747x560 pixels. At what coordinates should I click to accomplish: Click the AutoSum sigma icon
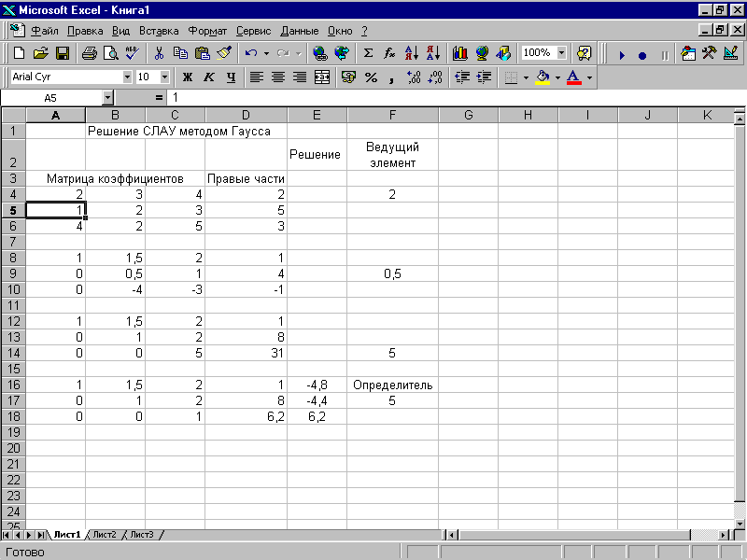(368, 53)
